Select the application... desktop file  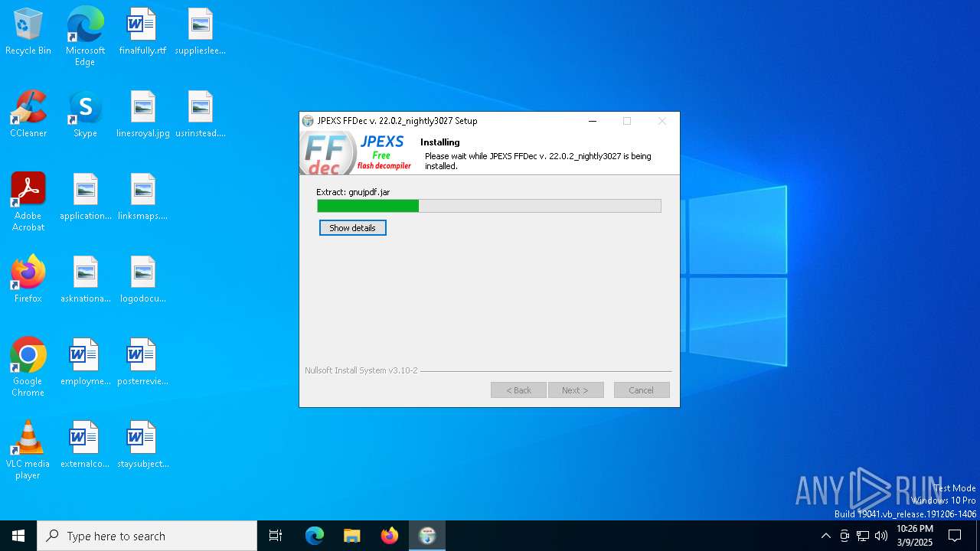point(85,197)
